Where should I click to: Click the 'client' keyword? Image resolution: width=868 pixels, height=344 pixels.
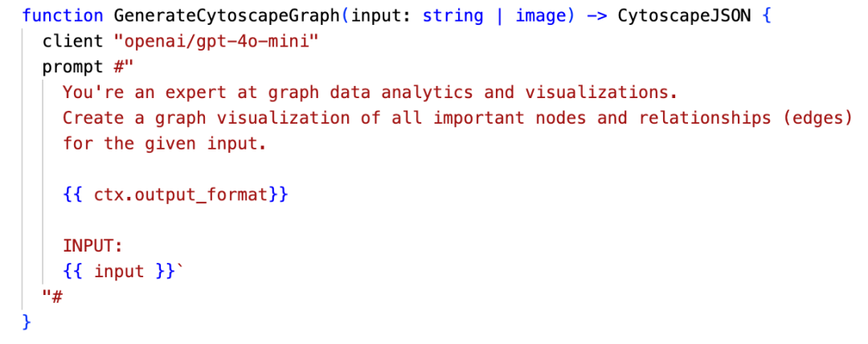point(73,41)
